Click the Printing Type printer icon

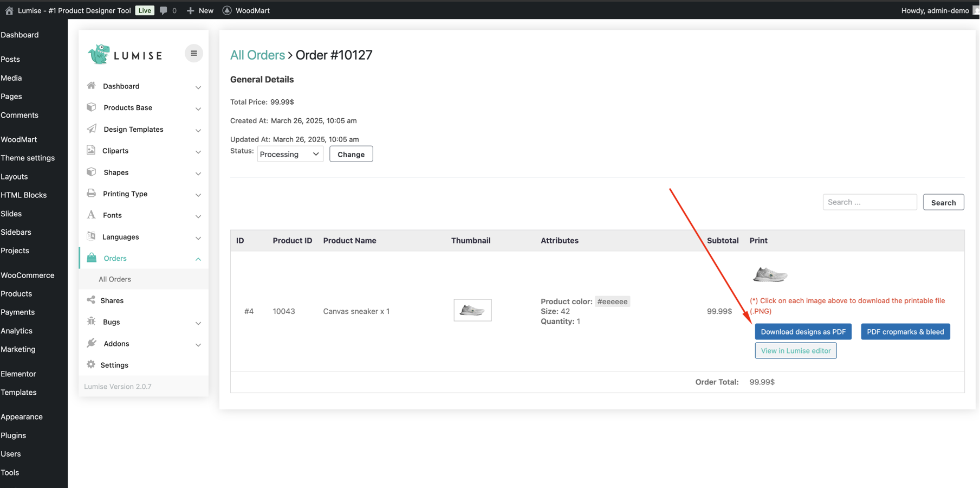[91, 194]
